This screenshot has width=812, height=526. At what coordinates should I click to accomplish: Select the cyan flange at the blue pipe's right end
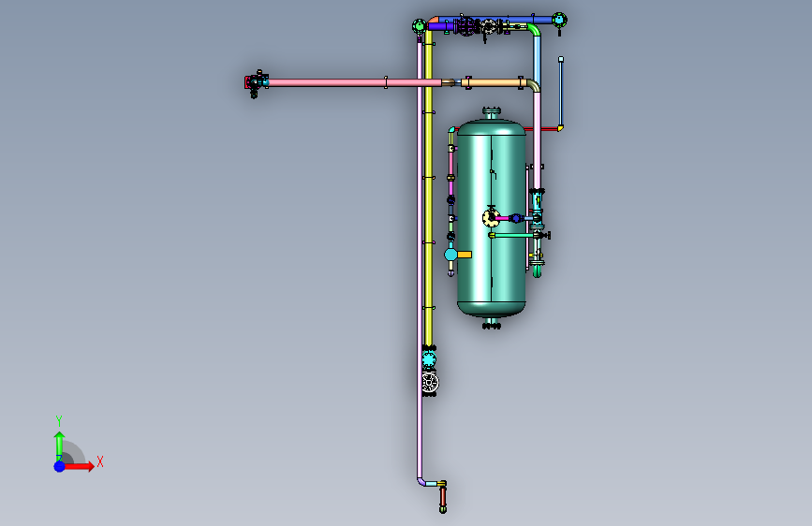point(559,20)
